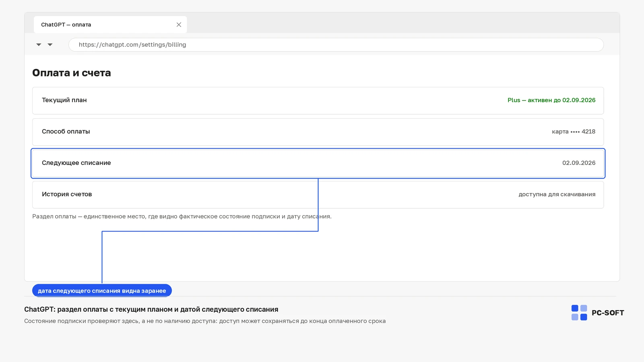The height and width of the screenshot is (362, 644).
Task: Click the PC-SOFT logo icon
Action: (579, 313)
